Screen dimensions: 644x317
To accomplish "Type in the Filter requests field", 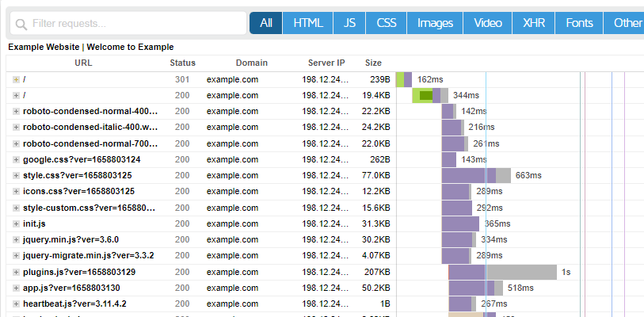I will [135, 24].
